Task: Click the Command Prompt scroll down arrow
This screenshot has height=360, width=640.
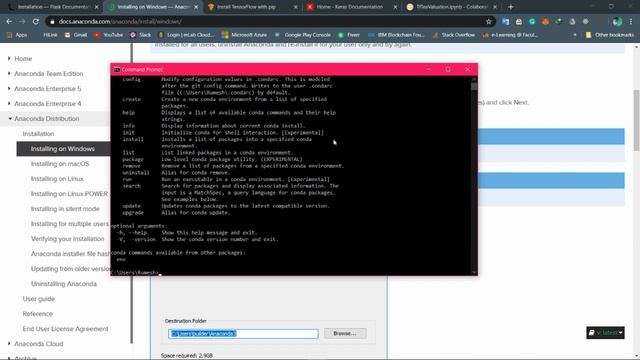Action: (x=474, y=272)
